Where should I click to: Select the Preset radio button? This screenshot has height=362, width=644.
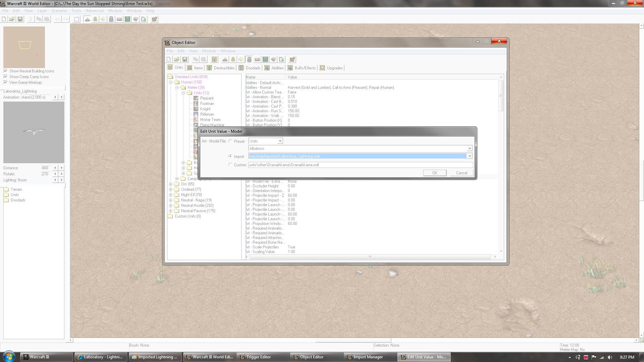(x=230, y=141)
